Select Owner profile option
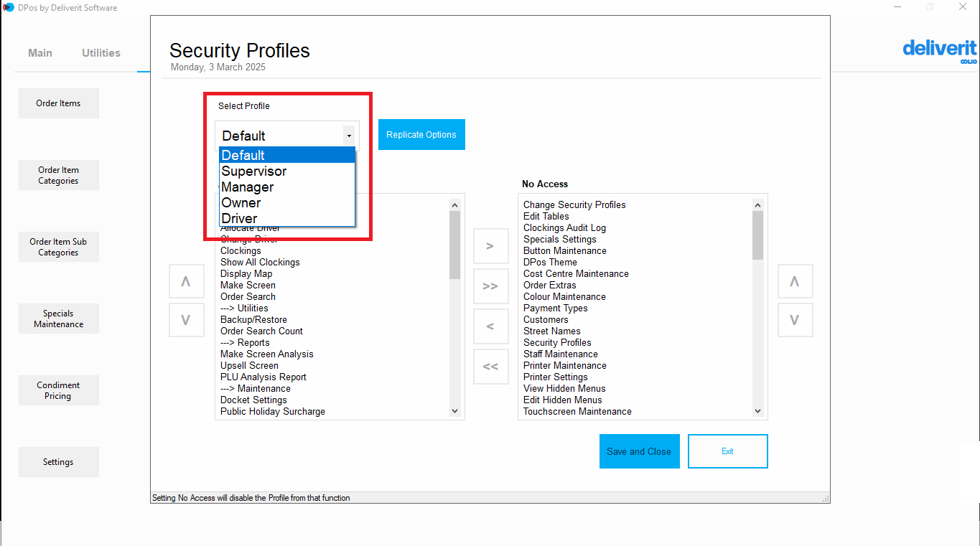 coord(287,202)
